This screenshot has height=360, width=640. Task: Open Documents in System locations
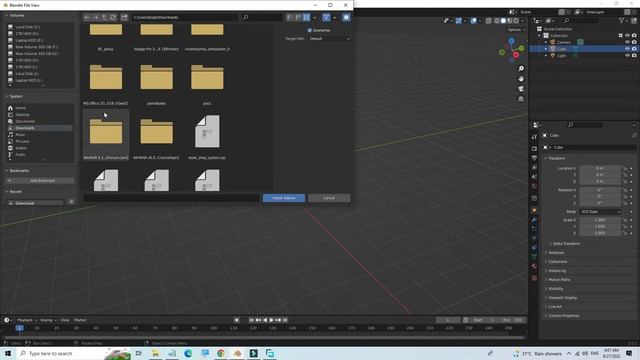[x=40, y=121]
